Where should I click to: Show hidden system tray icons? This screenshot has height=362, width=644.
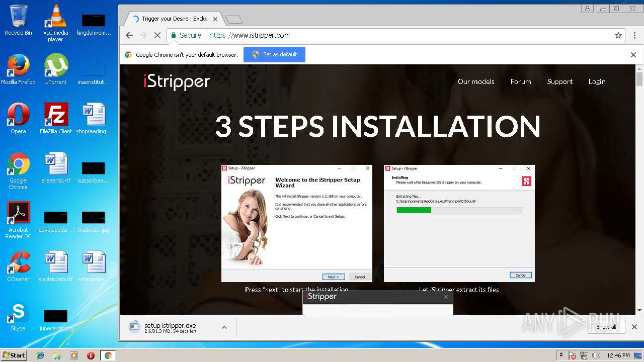pos(561,355)
